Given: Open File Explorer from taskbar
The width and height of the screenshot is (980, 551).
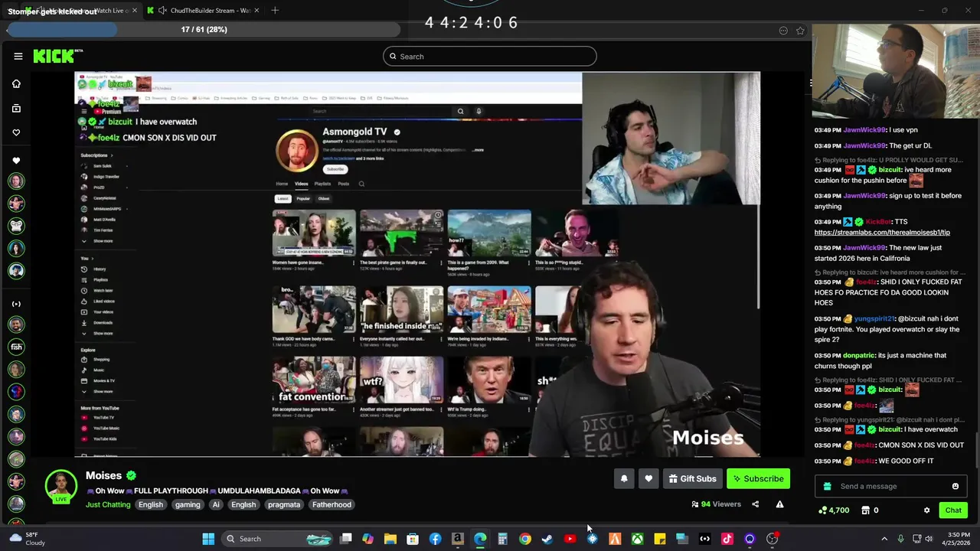Looking at the screenshot, I should click(390, 539).
